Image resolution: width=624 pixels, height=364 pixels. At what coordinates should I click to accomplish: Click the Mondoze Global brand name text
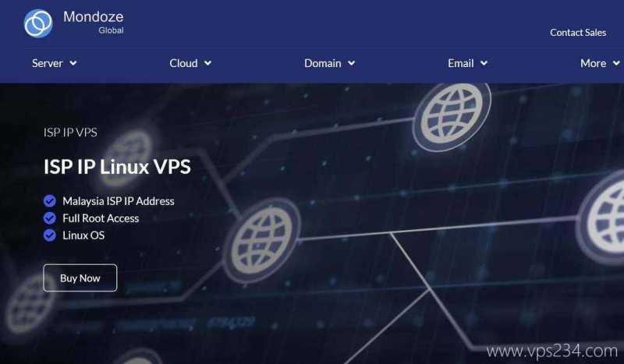click(x=94, y=23)
